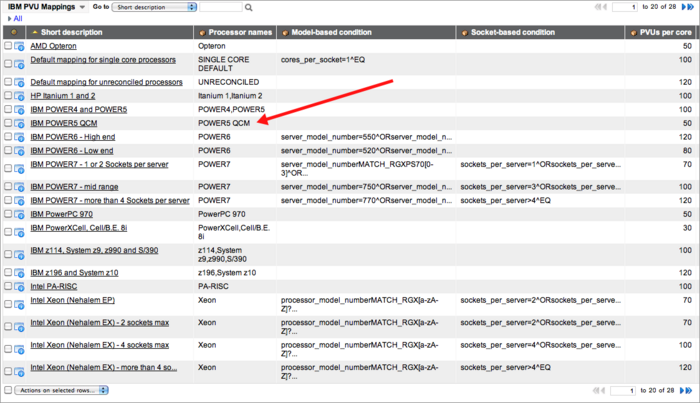Open preview icon for IBM PowerPC 970 row
Viewport: 700px width, 403px height.
pyautogui.click(x=19, y=214)
